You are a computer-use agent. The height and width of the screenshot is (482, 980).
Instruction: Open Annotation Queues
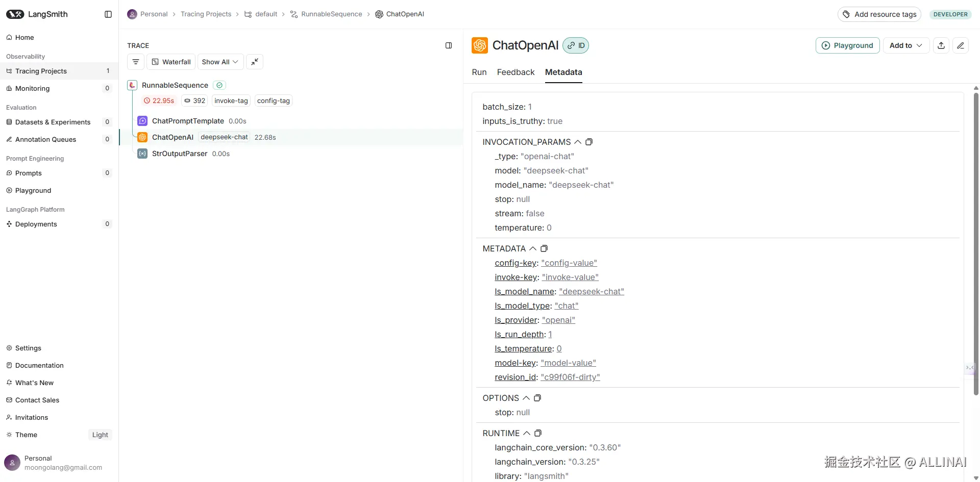coord(59,139)
